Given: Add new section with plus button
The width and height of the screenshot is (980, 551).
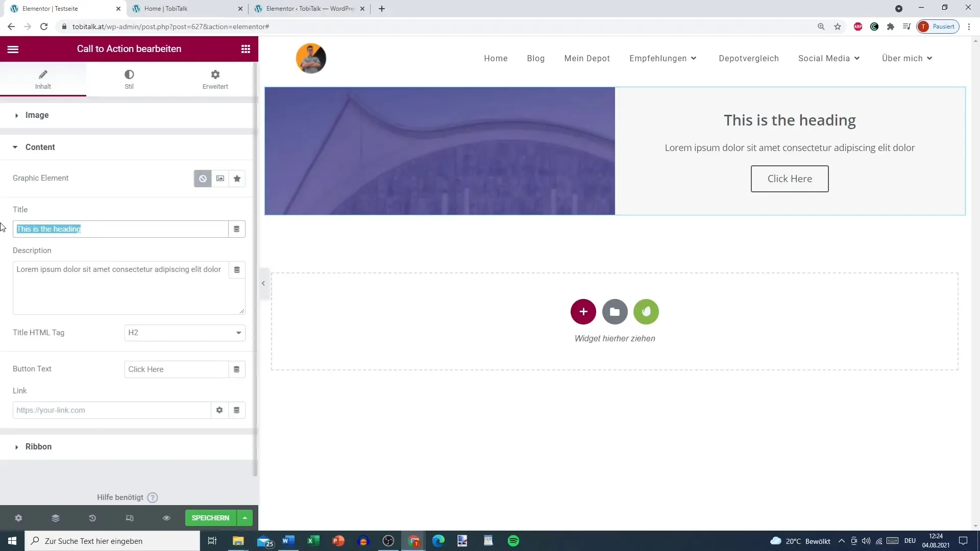Looking at the screenshot, I should point(583,312).
